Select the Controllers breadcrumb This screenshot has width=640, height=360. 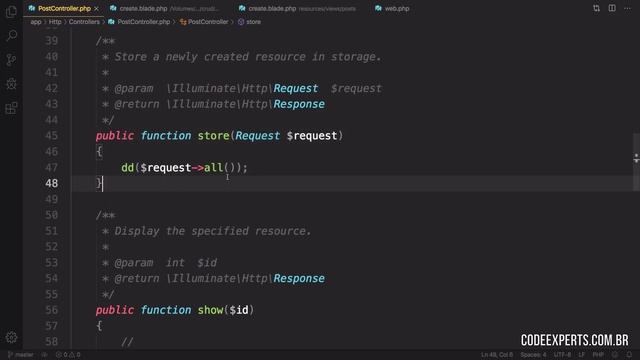point(84,22)
